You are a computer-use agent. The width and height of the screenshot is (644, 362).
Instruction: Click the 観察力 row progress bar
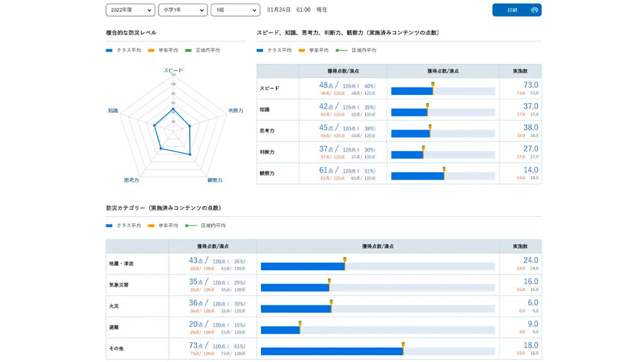(x=443, y=176)
